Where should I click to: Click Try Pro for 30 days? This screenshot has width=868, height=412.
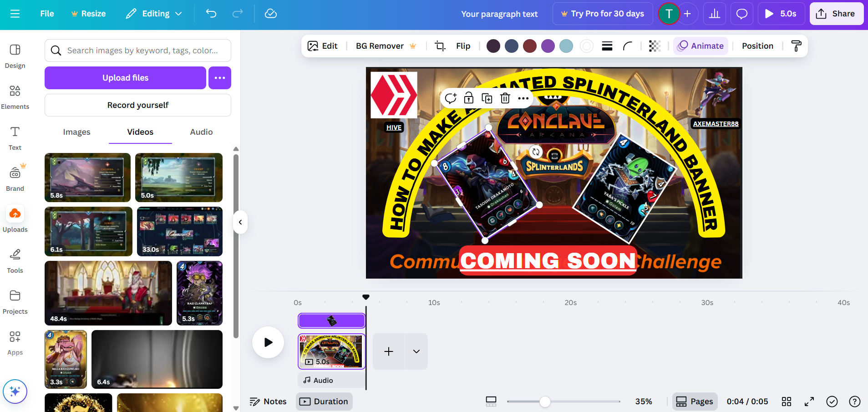pyautogui.click(x=603, y=14)
